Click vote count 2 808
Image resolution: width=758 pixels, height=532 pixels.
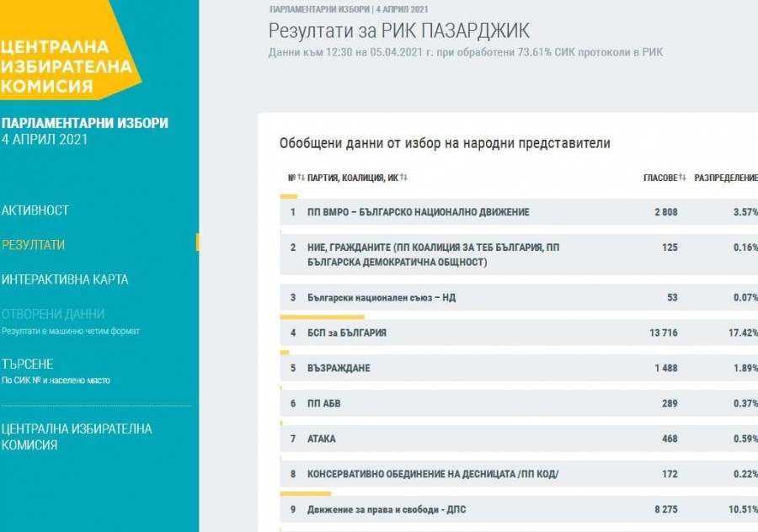tap(666, 212)
